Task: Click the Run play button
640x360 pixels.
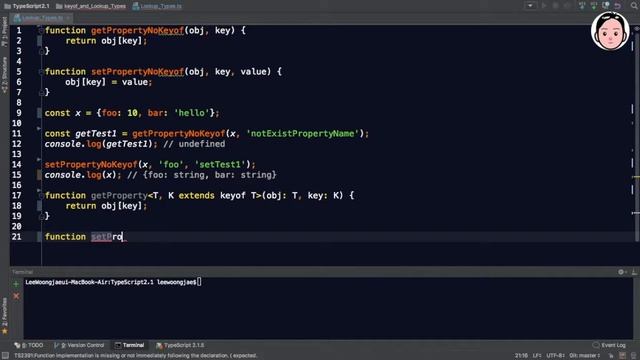Action: 544,6
